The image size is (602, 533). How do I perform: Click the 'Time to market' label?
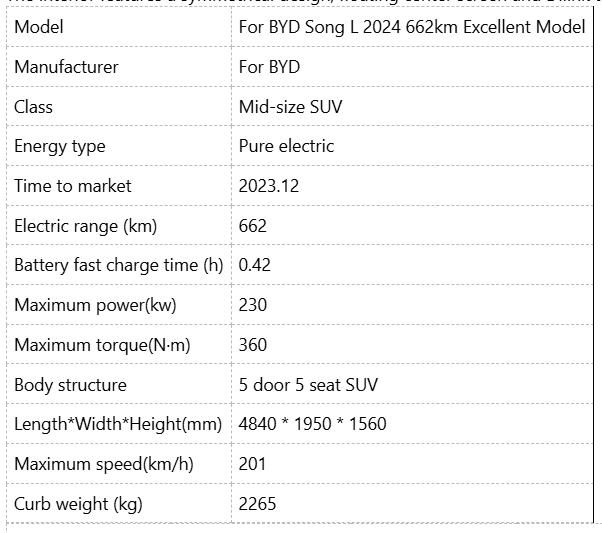click(73, 186)
